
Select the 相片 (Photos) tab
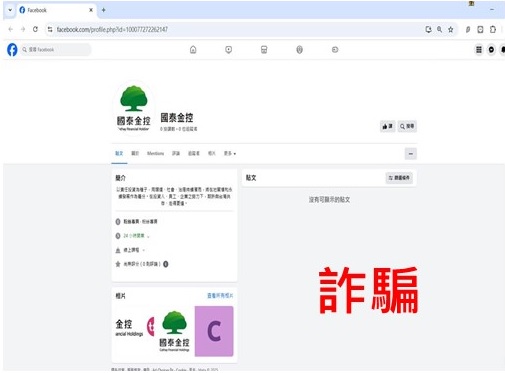[x=212, y=153]
